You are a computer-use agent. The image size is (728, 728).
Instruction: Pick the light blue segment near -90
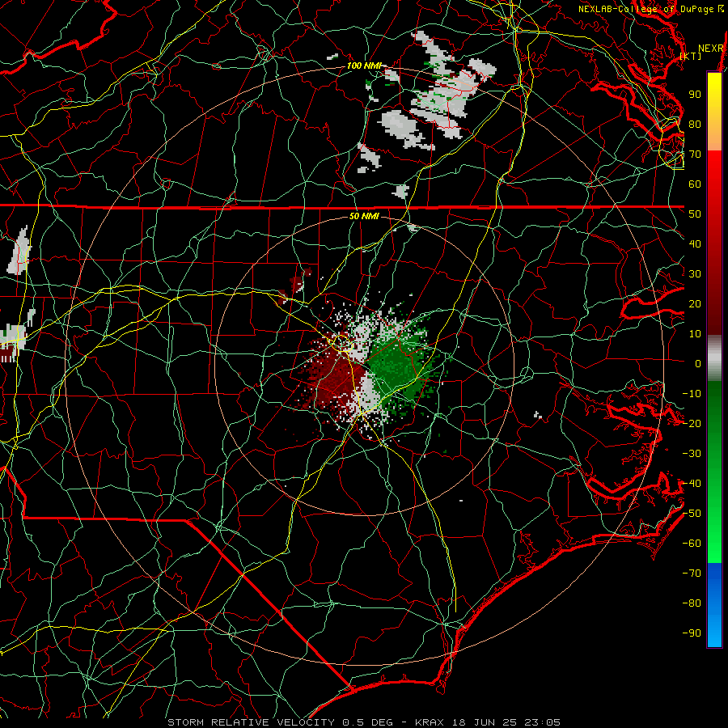[714, 629]
